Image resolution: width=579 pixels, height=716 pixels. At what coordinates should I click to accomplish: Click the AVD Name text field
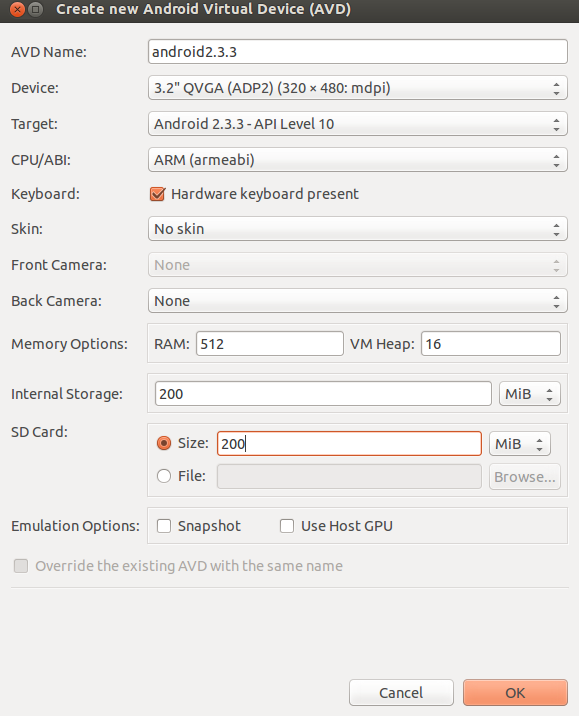click(x=358, y=52)
